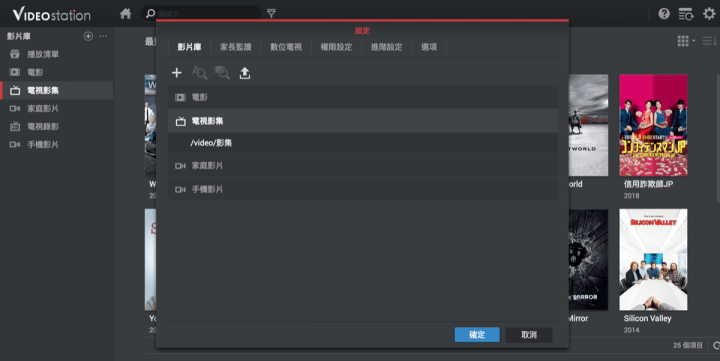The height and width of the screenshot is (361, 720).
Task: Click the 確定 confirm button
Action: pos(477,334)
